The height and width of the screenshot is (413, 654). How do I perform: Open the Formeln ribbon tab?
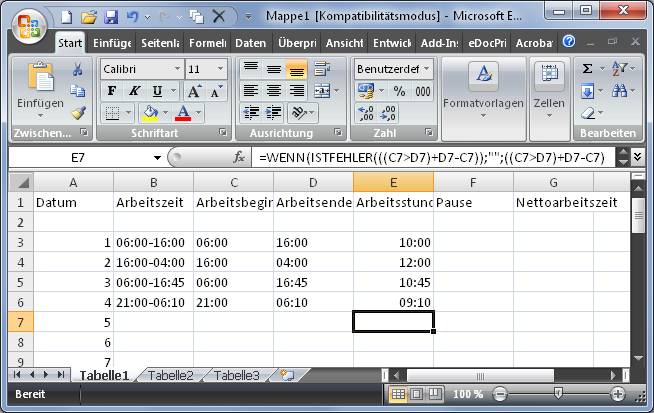[x=207, y=43]
